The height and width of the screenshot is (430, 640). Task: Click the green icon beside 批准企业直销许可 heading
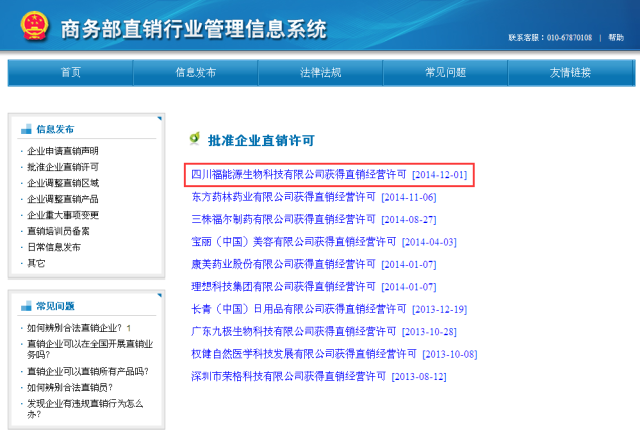coord(194,138)
